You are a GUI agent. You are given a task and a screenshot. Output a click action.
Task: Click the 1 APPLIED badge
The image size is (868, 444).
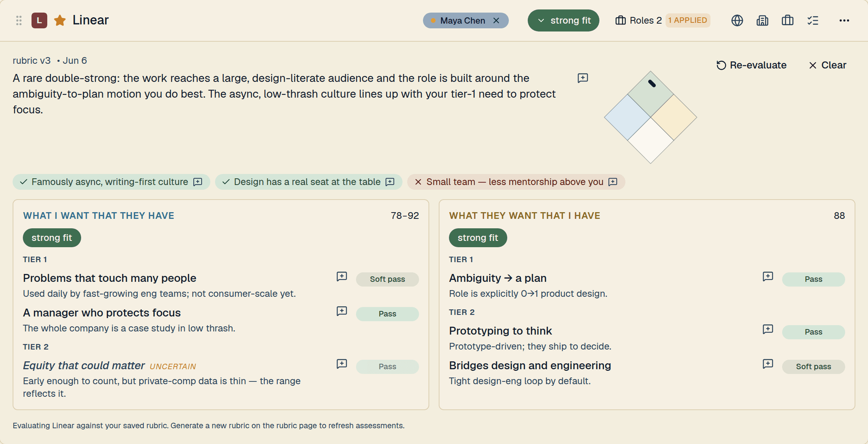(688, 20)
